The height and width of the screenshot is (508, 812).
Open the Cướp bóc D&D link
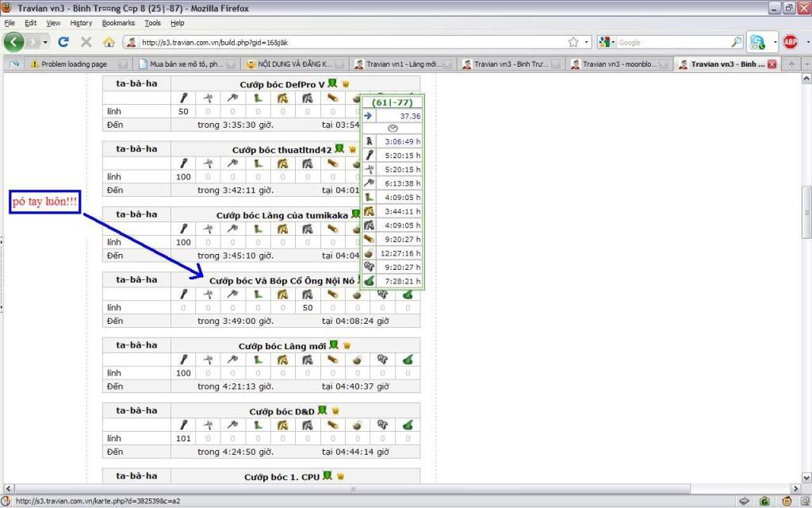click(282, 411)
